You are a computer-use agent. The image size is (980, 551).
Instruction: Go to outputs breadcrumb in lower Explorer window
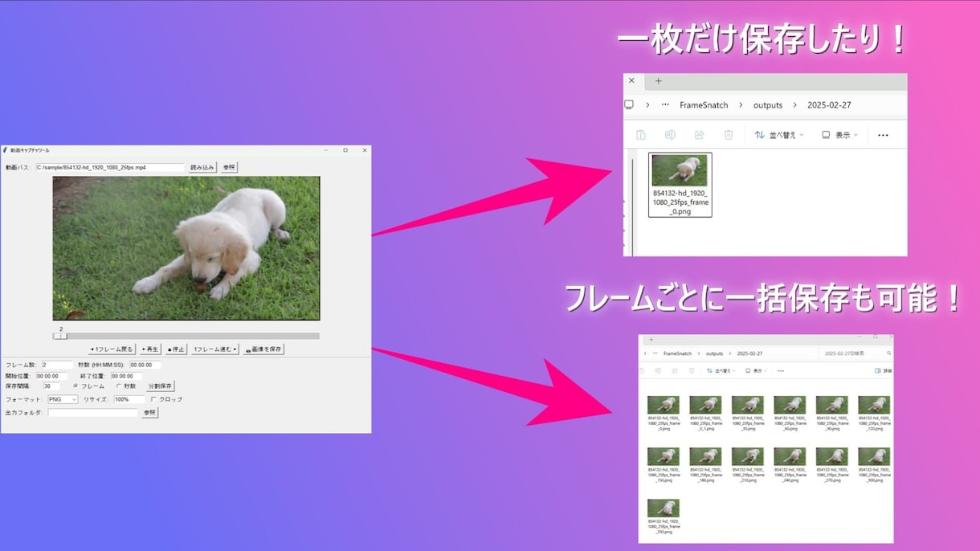(714, 353)
